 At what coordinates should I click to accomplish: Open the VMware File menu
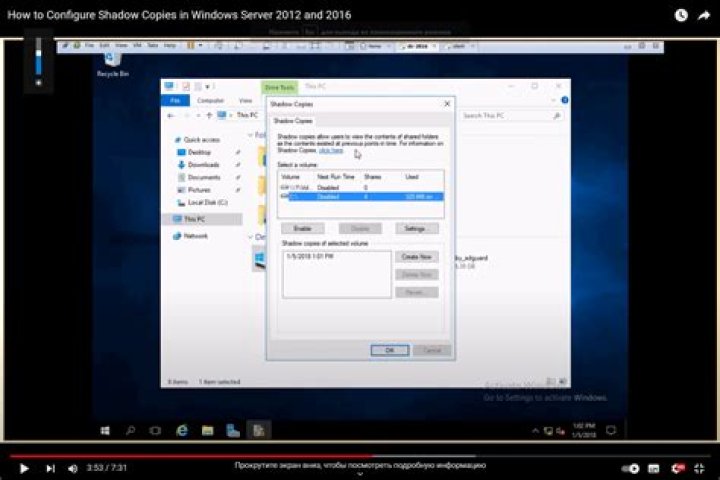[x=90, y=45]
